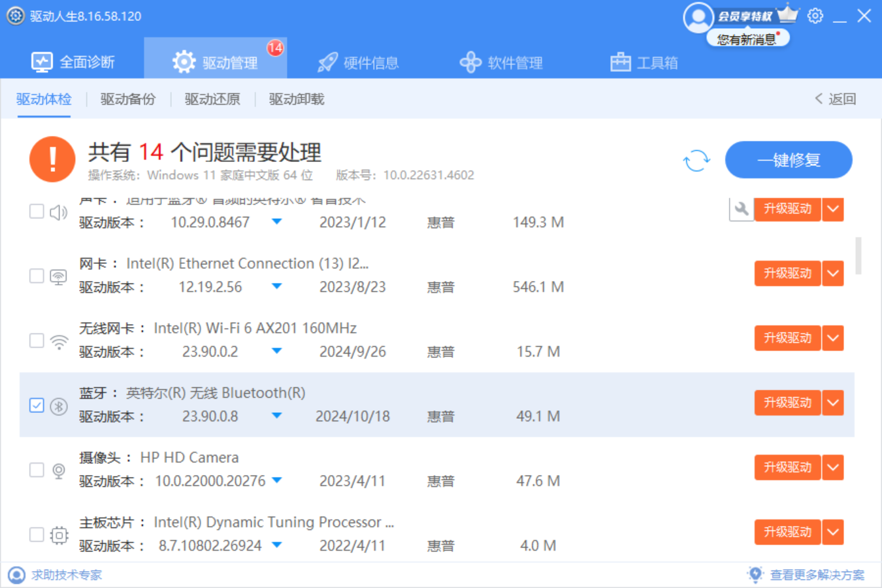Select the 驱动卸载 sub-tab
The width and height of the screenshot is (882, 588).
pyautogui.click(x=297, y=99)
